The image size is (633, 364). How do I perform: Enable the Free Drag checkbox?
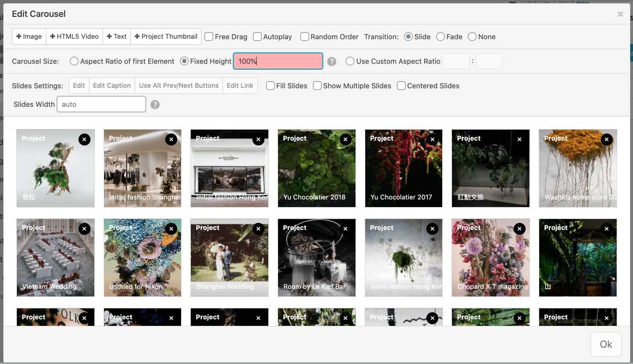click(x=209, y=37)
